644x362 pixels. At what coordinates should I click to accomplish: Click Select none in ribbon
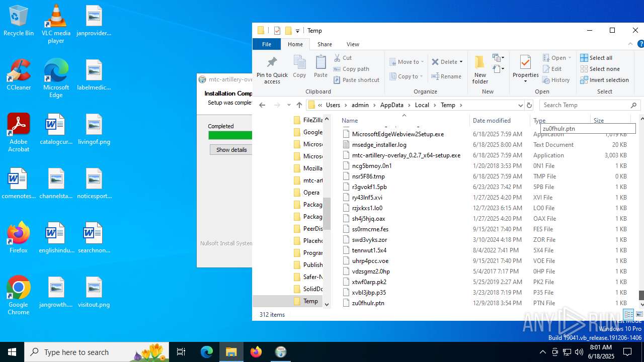[600, 69]
